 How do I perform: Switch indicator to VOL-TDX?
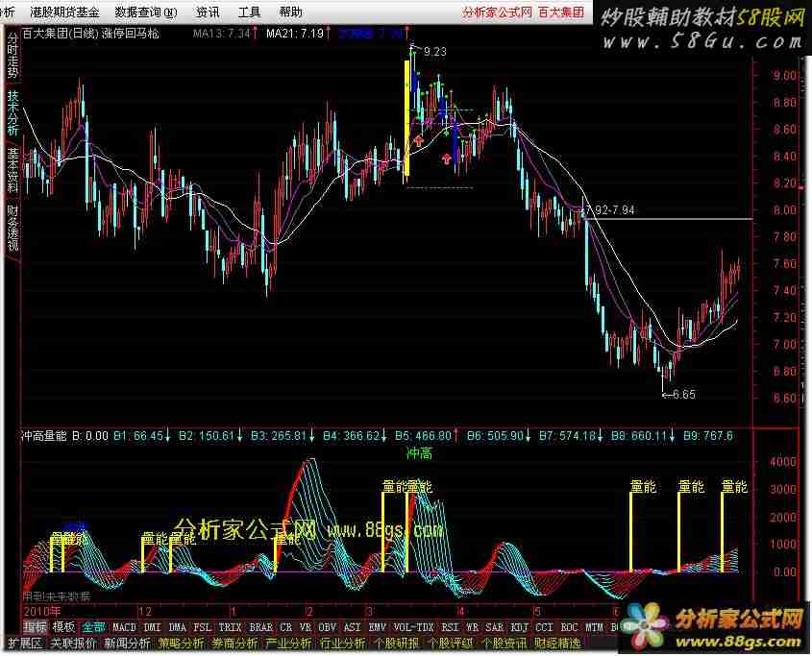click(x=414, y=627)
